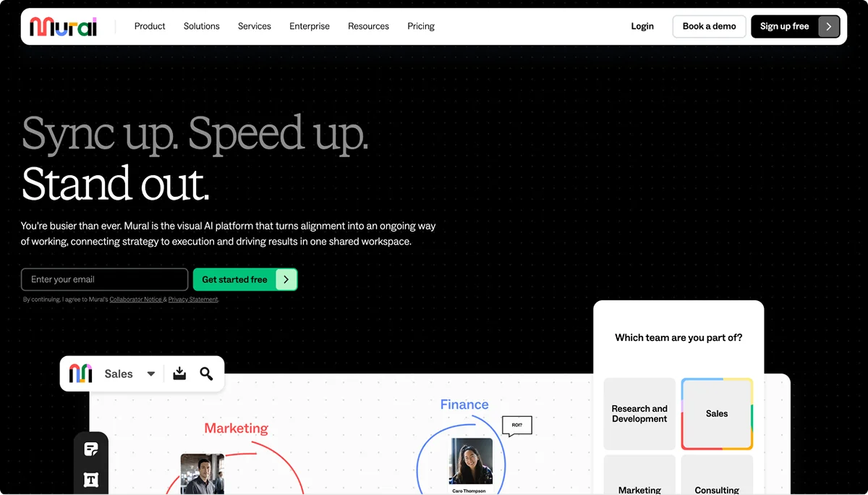
Task: Click the arrow icon on Sign up free
Action: [x=829, y=27]
